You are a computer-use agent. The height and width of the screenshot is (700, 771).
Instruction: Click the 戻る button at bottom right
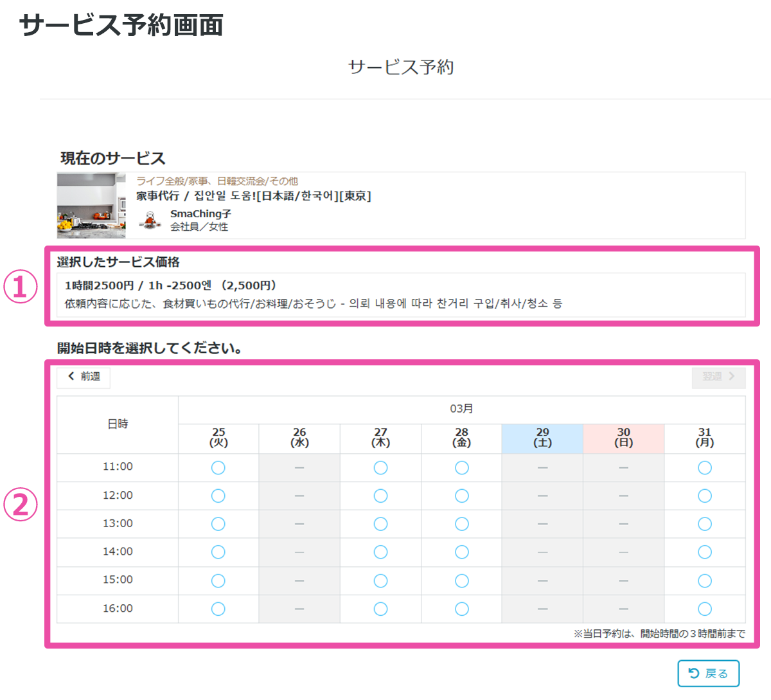click(x=709, y=673)
